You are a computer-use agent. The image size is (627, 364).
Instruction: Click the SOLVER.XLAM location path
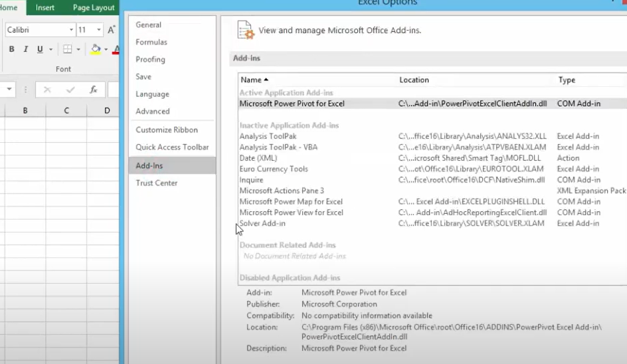point(471,224)
